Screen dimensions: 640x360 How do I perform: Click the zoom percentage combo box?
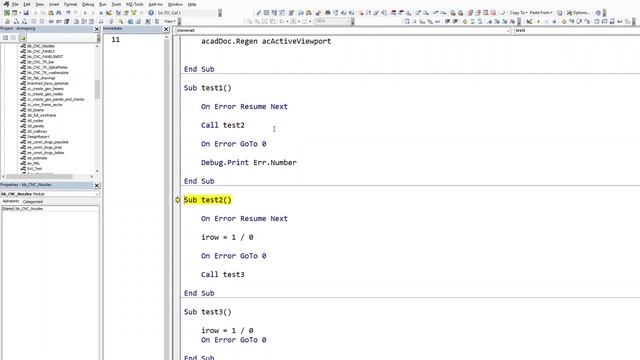click(334, 21)
